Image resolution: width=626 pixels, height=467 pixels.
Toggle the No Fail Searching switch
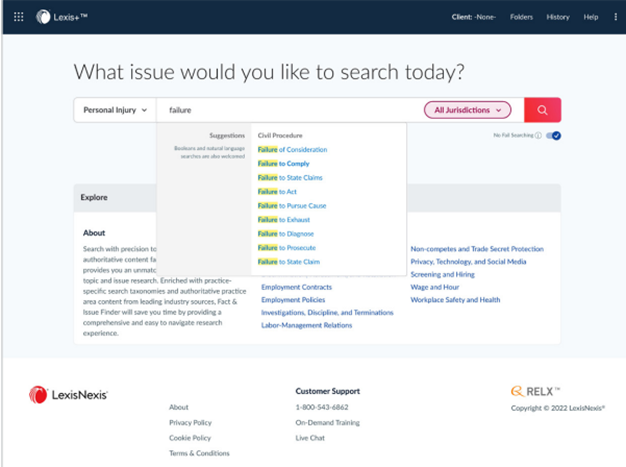(x=553, y=136)
